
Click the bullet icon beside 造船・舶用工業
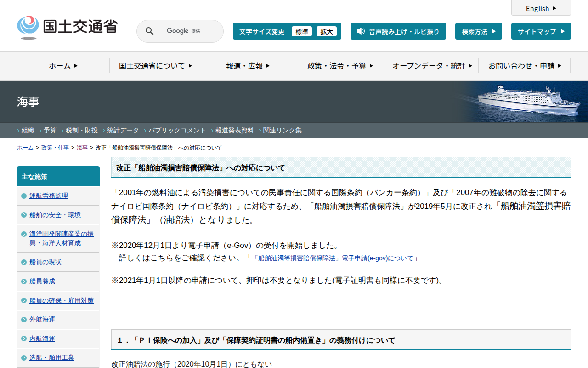pos(24,358)
